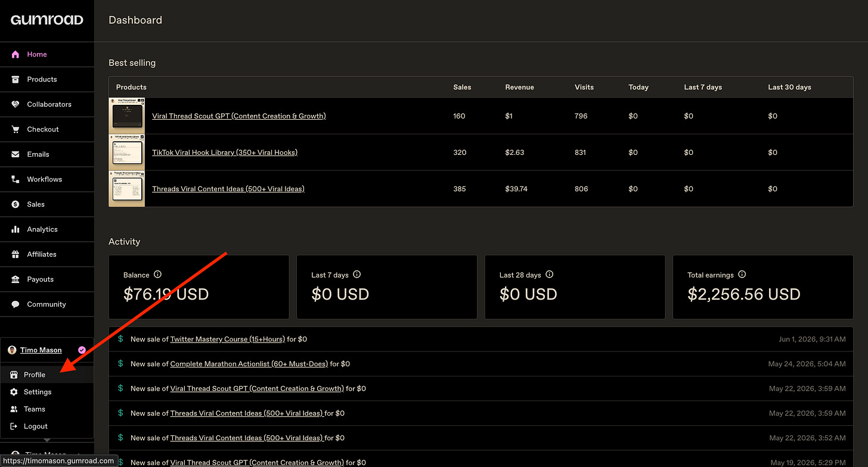Click the verified badge beside Timo Mason

pos(82,350)
